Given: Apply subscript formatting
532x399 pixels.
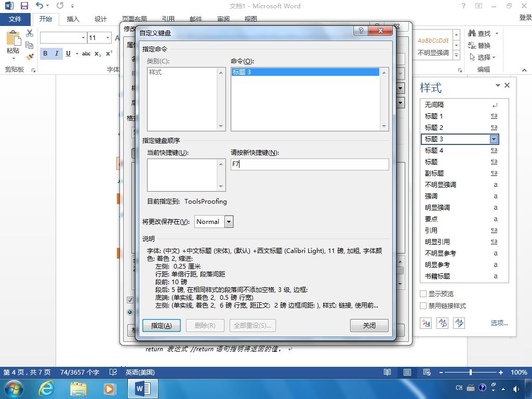Looking at the screenshot, I should (98, 54).
